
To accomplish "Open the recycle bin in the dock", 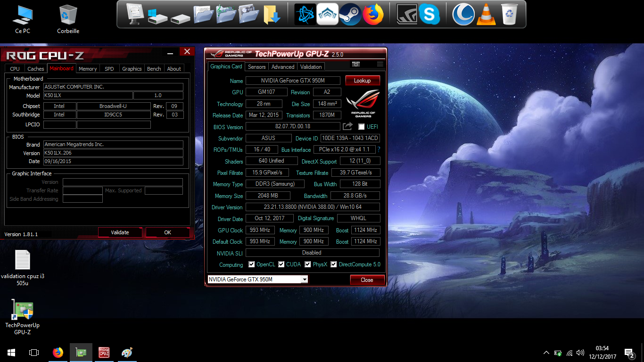I will [509, 14].
